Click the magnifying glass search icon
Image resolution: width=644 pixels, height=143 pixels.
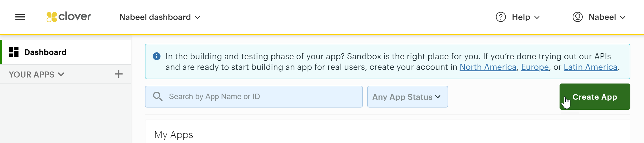pos(158,97)
